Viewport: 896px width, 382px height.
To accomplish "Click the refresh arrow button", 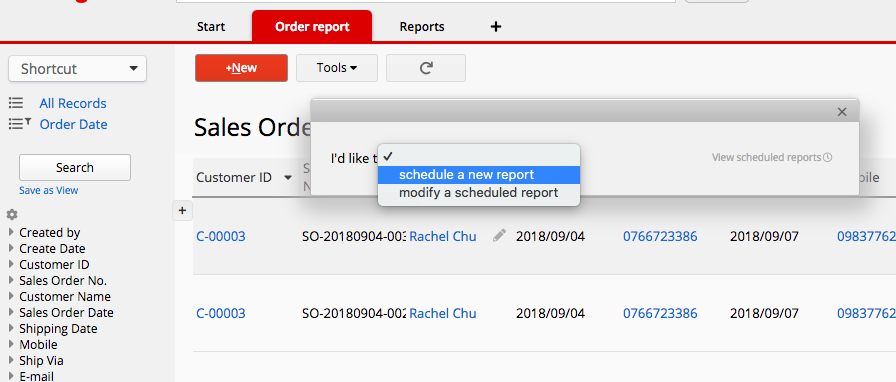I will click(x=426, y=68).
